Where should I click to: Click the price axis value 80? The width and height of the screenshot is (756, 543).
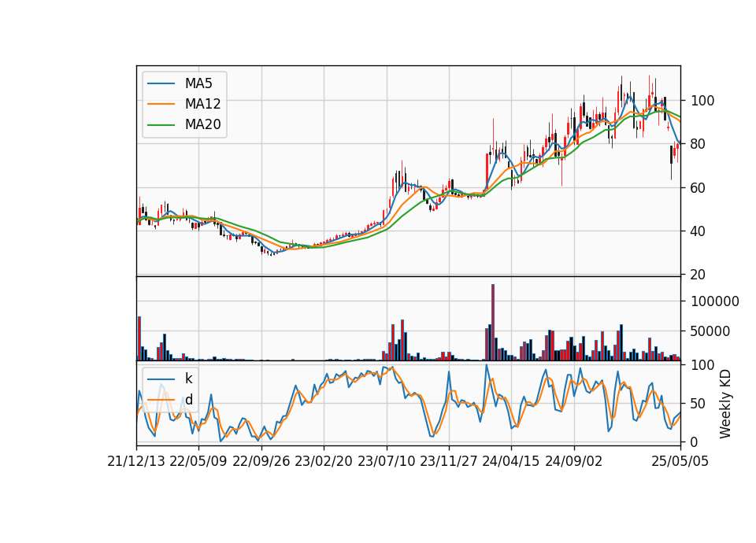click(699, 144)
